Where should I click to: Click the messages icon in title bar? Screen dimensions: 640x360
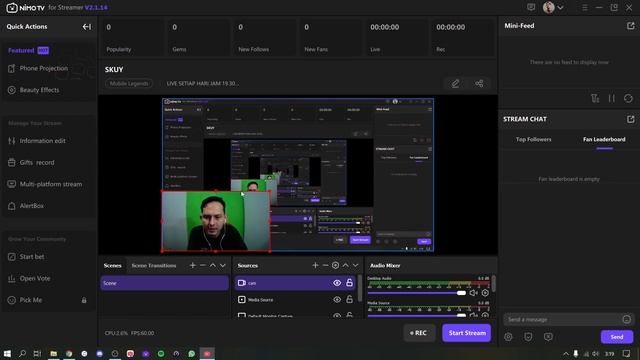(x=531, y=7)
